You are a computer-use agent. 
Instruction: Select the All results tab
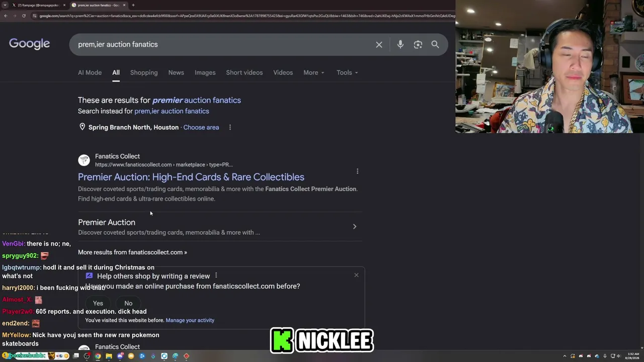[x=116, y=72]
